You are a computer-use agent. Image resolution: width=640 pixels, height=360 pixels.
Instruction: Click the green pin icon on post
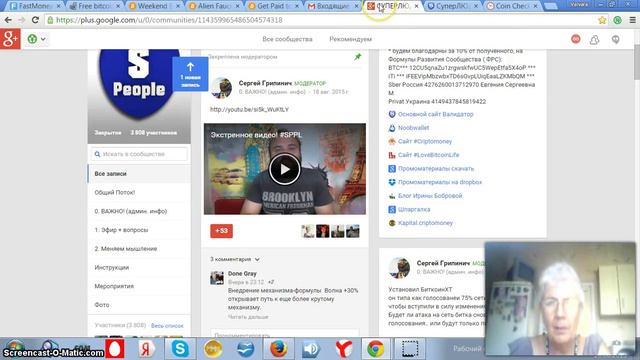pyautogui.click(x=358, y=57)
